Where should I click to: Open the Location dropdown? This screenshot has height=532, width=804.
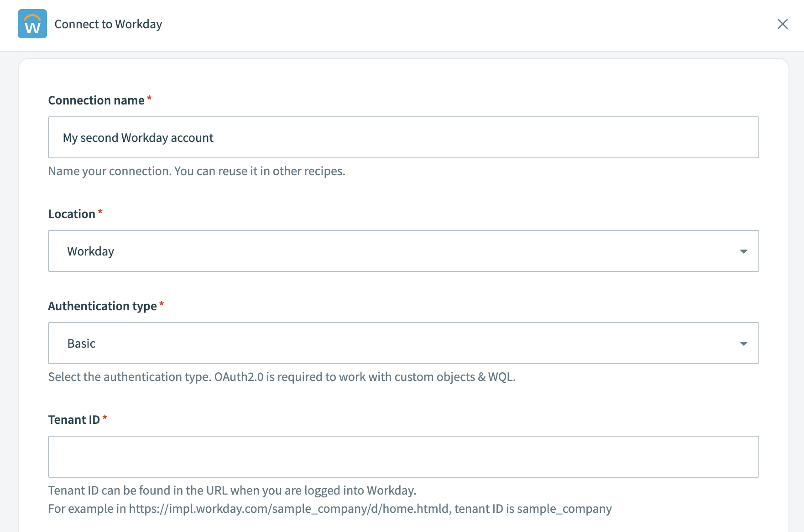pos(403,251)
